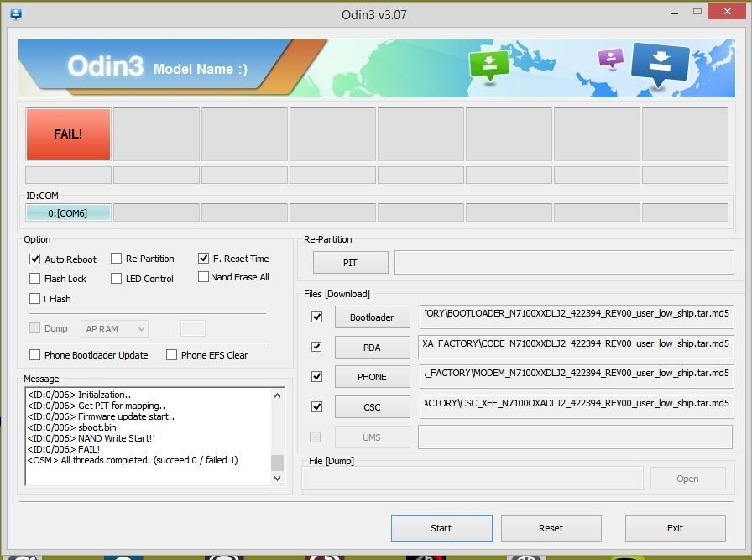Click the "sboot.bin" log line
752x560 pixels.
click(72, 427)
